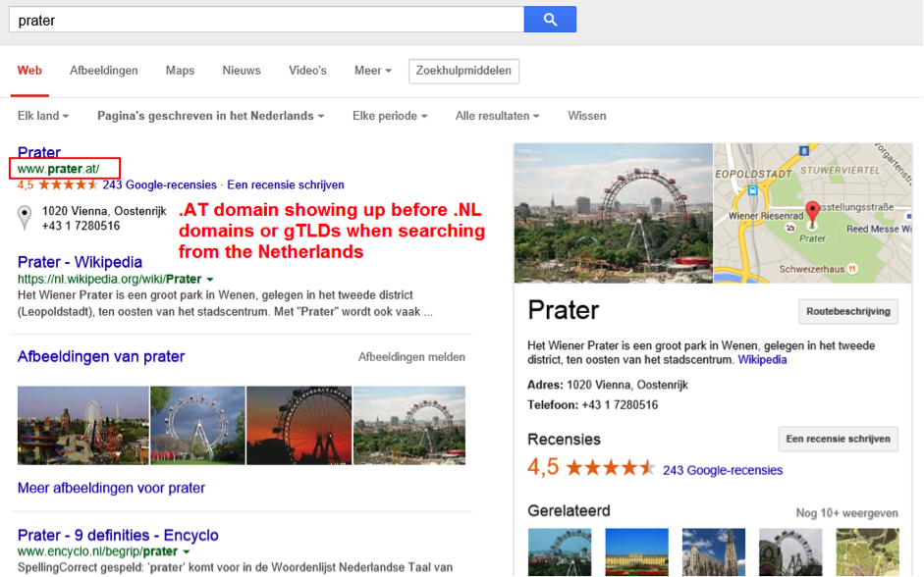This screenshot has height=577, width=924.
Task: Open "Een recensie schrijven" to write a review
Action: pyautogui.click(x=838, y=439)
